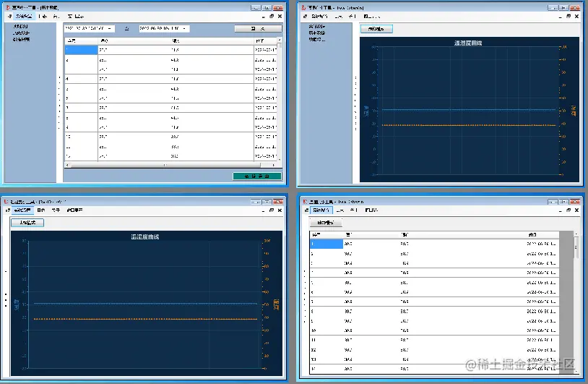Click the dotted splitter handle in the top-left window
Viewport: 588px width, 384px height.
point(59,103)
